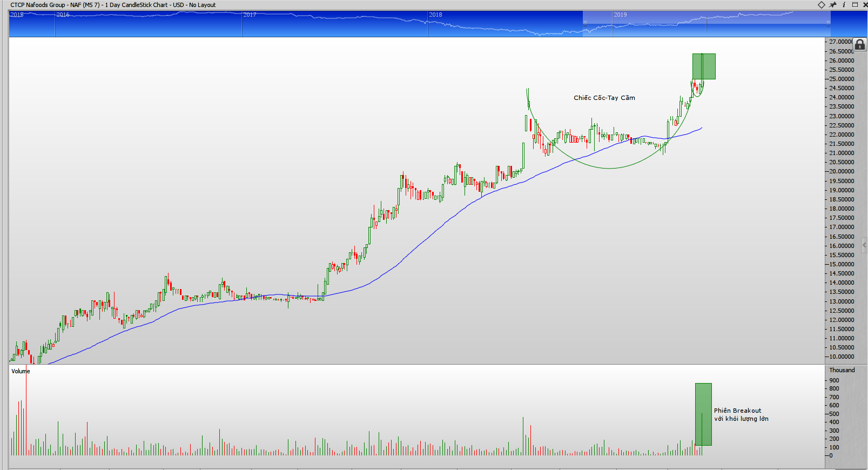Jump to 2018 in the overview navigator
The image size is (868, 470).
pyautogui.click(x=435, y=15)
